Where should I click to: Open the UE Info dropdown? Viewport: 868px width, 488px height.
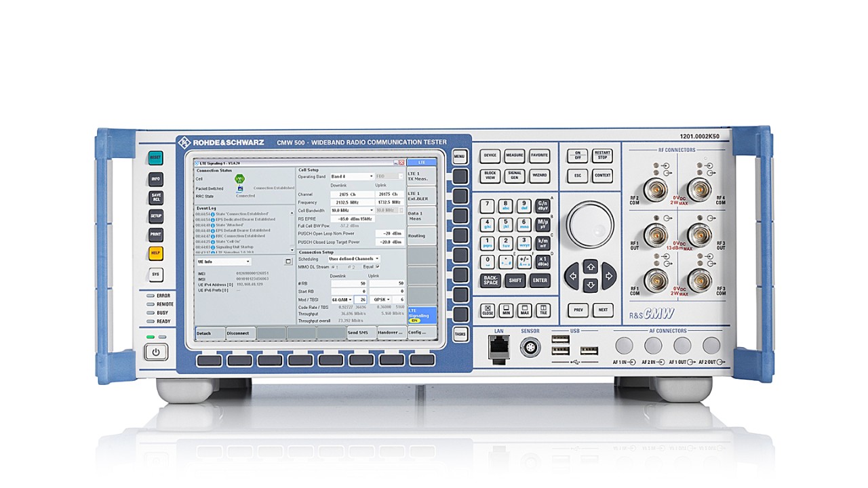coord(224,262)
